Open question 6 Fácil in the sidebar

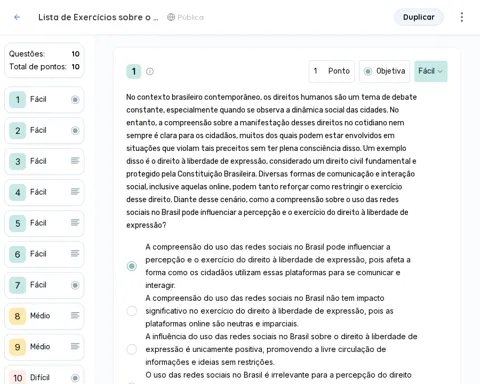(x=44, y=254)
